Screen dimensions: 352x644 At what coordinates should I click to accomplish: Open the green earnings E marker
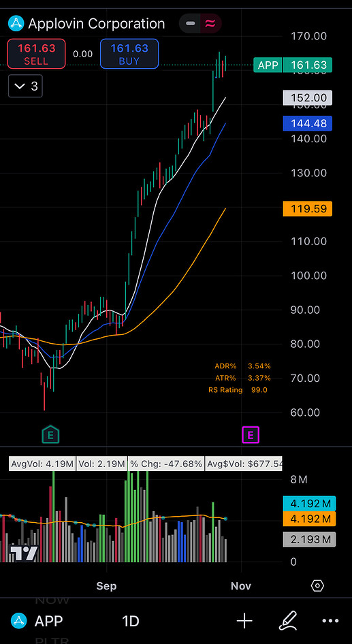(x=51, y=434)
